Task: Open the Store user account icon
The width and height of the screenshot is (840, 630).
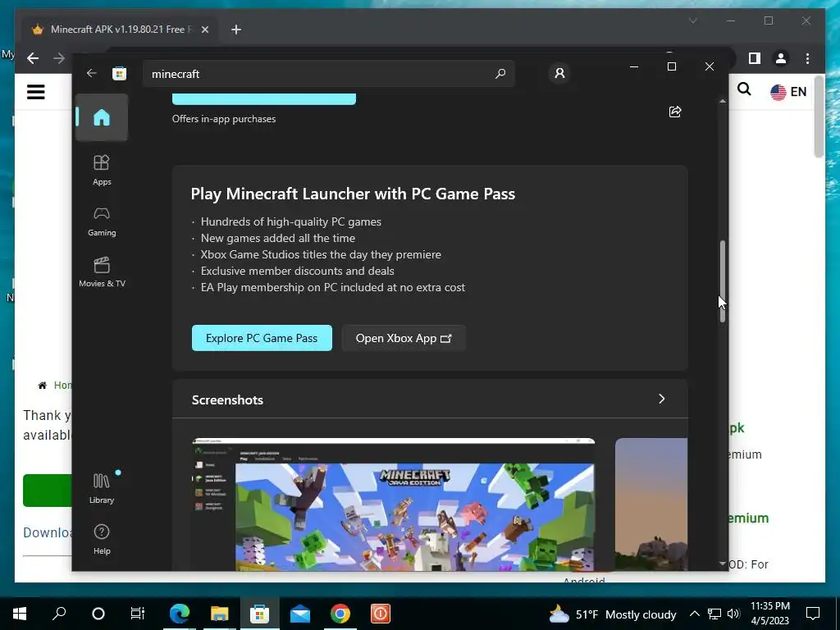Action: [x=559, y=73]
